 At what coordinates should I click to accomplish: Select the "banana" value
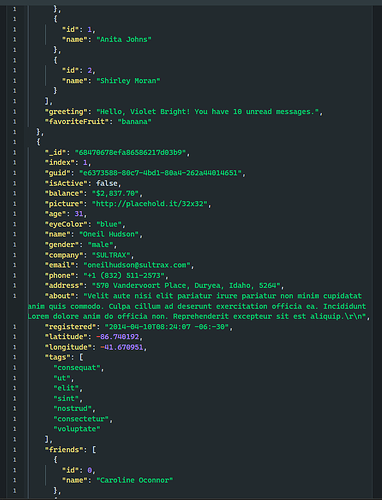tap(135, 122)
